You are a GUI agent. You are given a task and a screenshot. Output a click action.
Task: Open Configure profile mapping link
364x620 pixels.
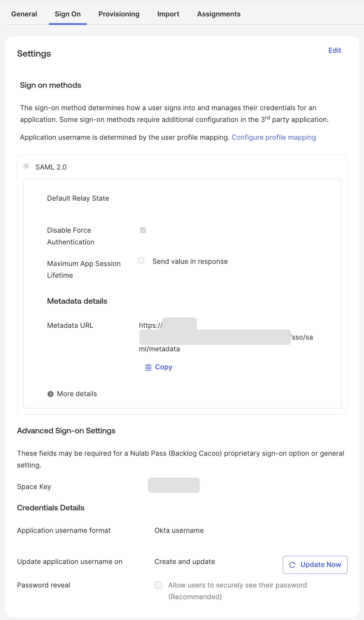pos(274,137)
